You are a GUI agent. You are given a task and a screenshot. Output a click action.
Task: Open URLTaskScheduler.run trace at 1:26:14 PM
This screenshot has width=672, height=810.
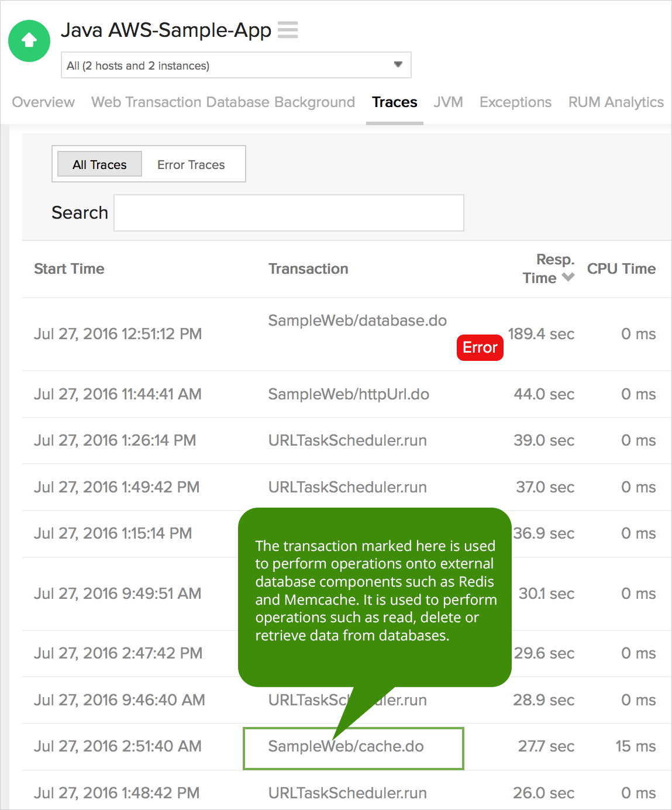click(347, 440)
